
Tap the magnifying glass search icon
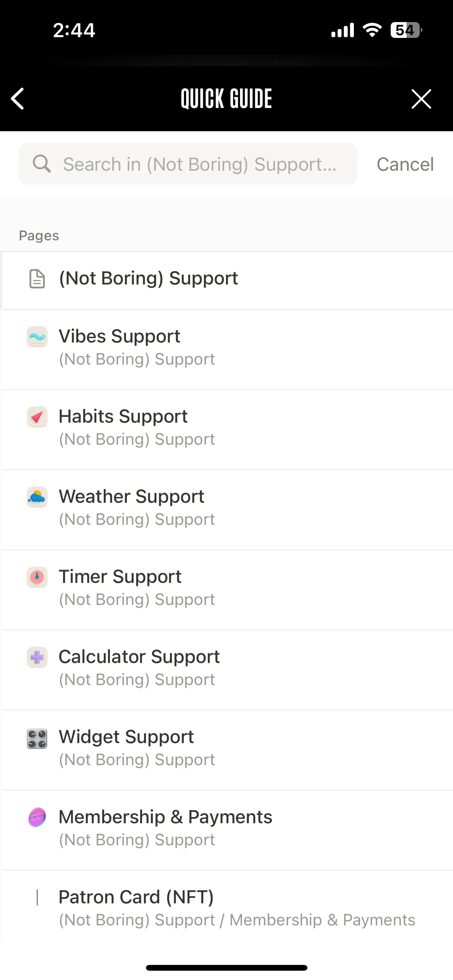point(42,164)
